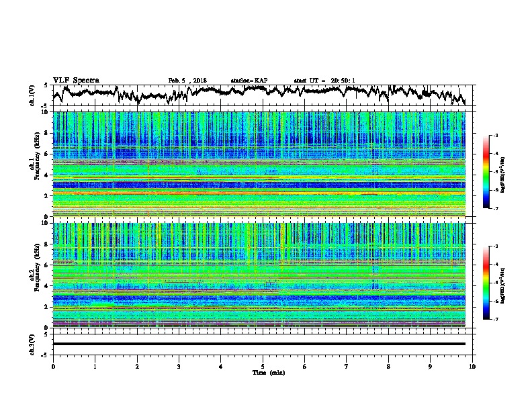Click the "10" kHz tick on ch.1 axis
Image resolution: width=532 pixels, height=411 pixels.
pos(46,112)
